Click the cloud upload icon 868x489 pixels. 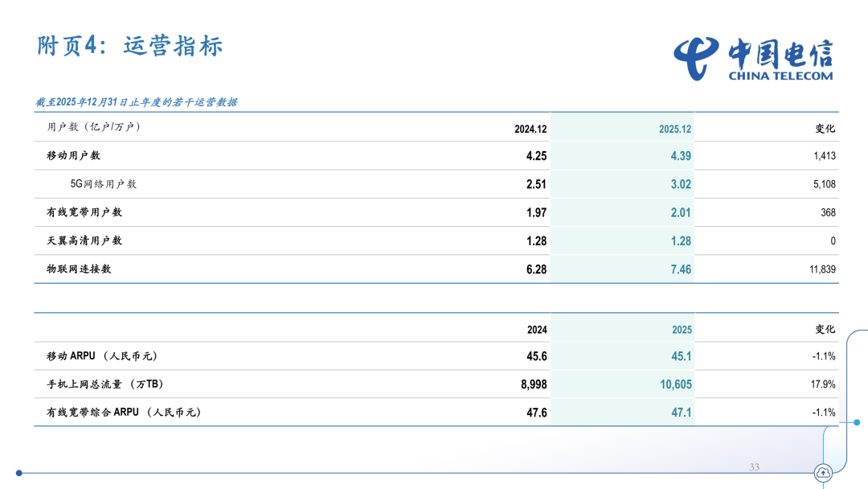click(x=823, y=473)
